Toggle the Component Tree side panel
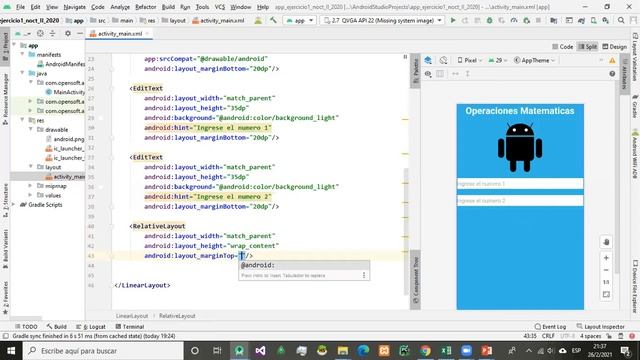 416,280
